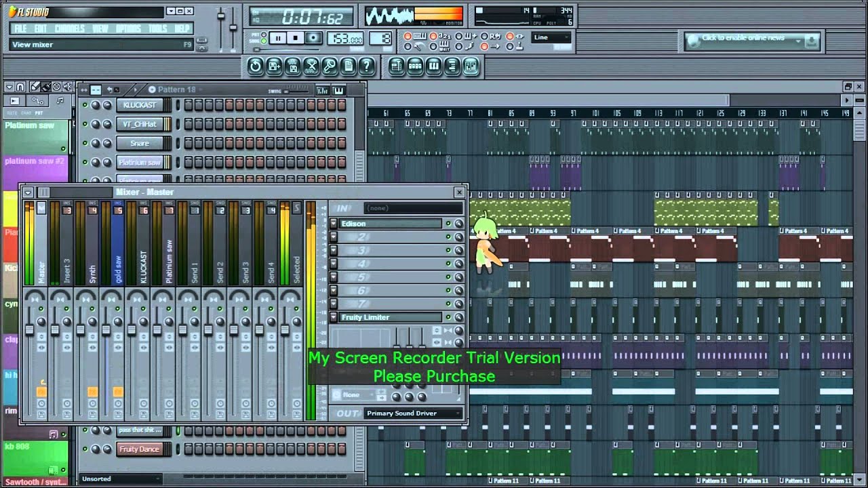Open the FILE menu

pyautogui.click(x=20, y=28)
